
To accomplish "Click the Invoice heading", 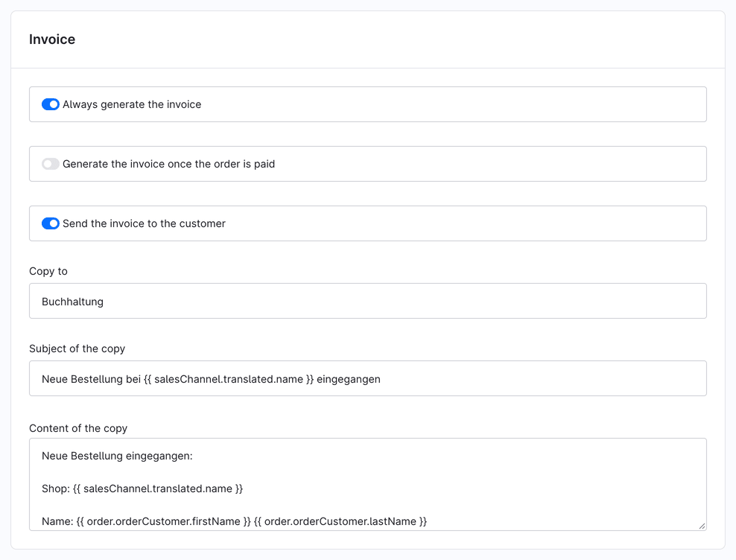I will click(x=52, y=39).
